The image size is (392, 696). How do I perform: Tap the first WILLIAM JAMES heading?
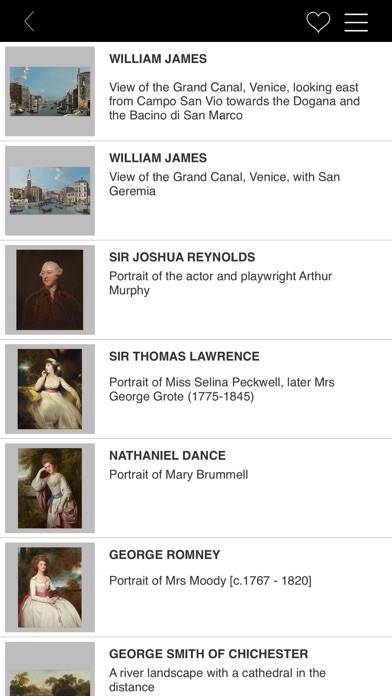158,59
